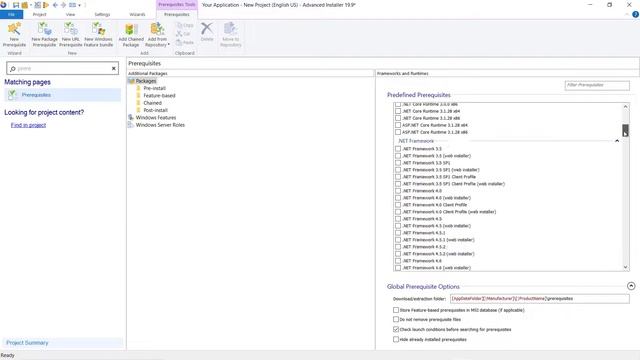Click the open folder quick access icon
Screen dimensions: 640x360
coord(24,5)
